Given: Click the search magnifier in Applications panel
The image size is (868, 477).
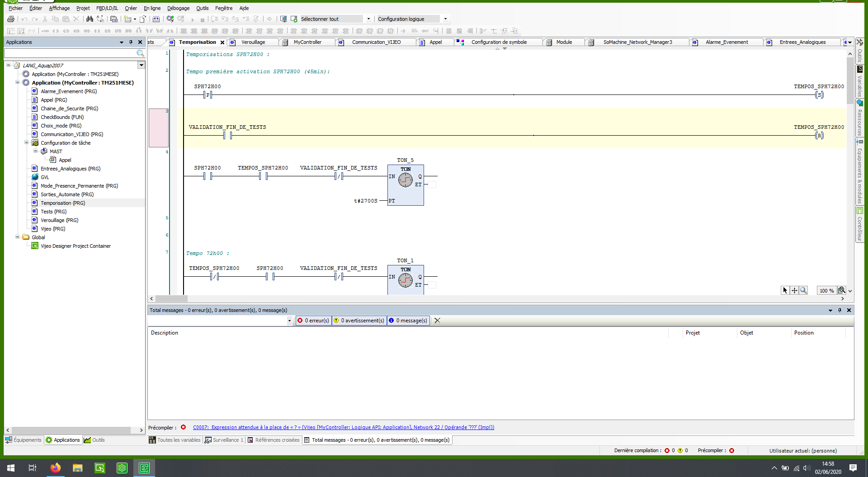Looking at the screenshot, I should [140, 53].
